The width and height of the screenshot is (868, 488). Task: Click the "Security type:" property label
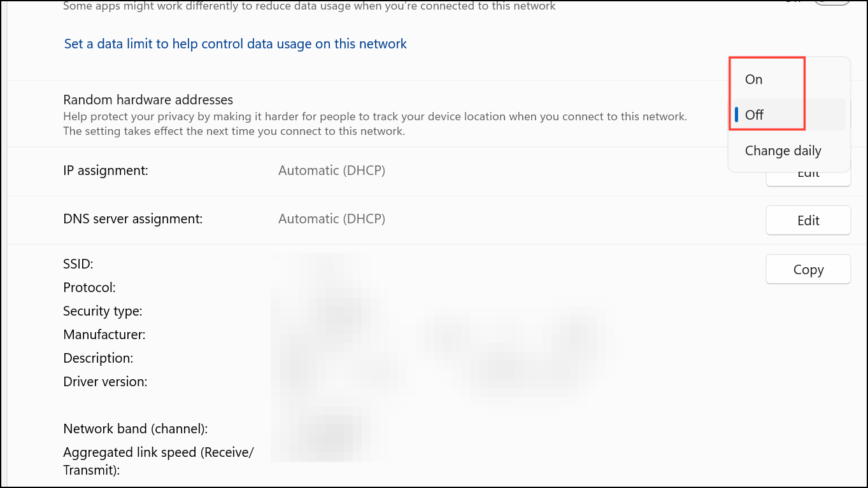[103, 310]
